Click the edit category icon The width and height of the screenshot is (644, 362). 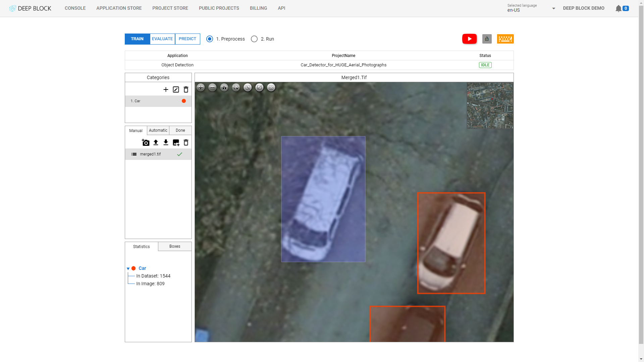point(176,89)
